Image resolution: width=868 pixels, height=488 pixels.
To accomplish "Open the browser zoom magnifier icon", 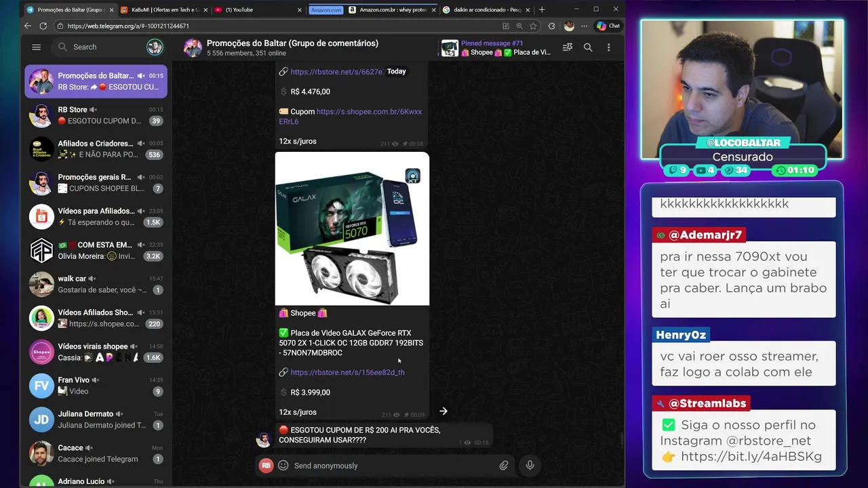I will pyautogui.click(x=519, y=26).
